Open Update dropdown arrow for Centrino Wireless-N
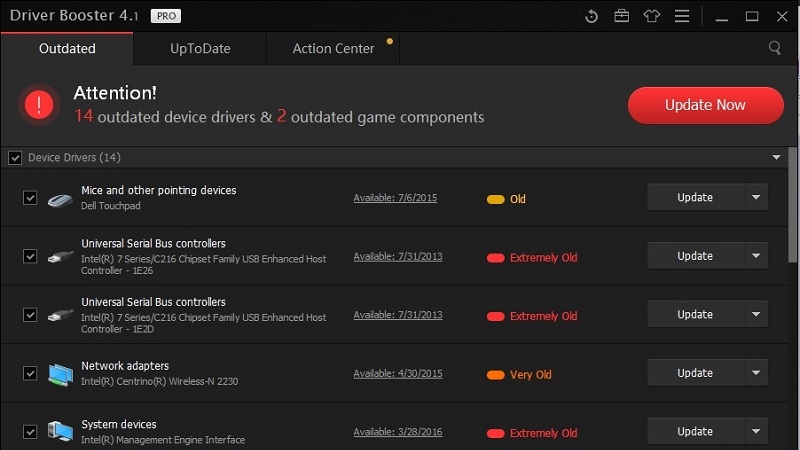 [756, 373]
